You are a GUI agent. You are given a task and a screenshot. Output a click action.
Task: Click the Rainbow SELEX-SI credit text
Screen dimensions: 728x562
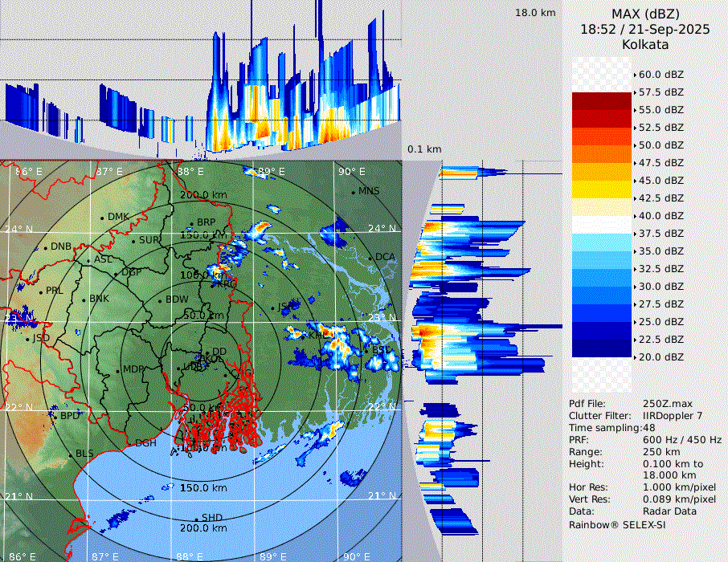(x=617, y=524)
